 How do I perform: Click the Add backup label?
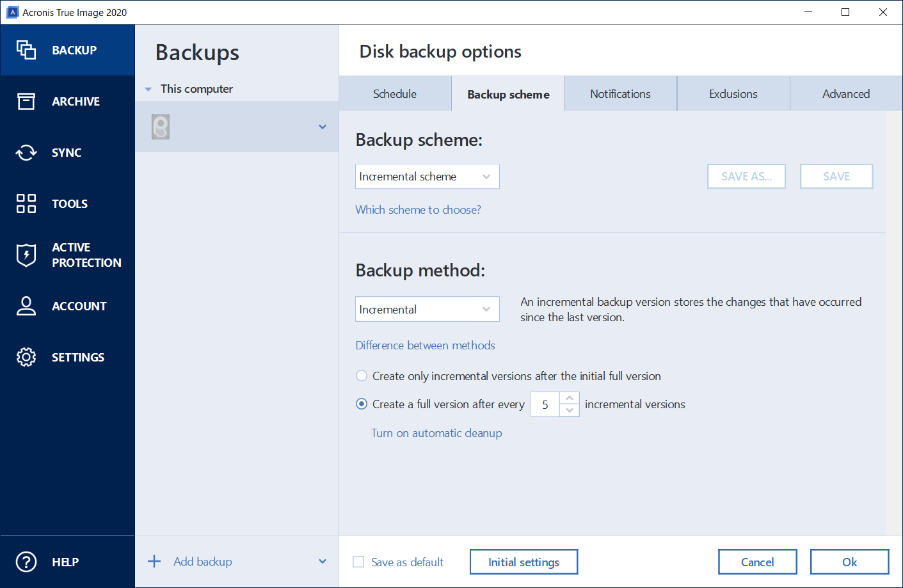[x=203, y=561]
